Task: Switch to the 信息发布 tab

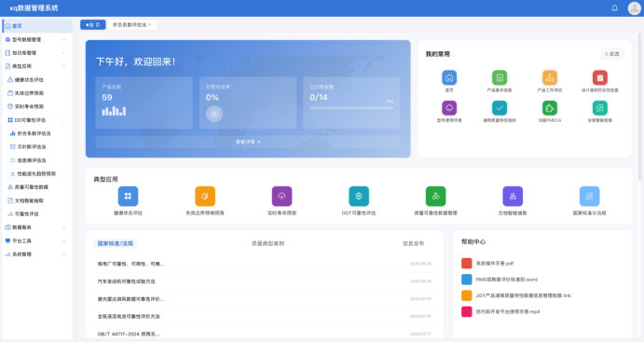Action: (x=413, y=243)
